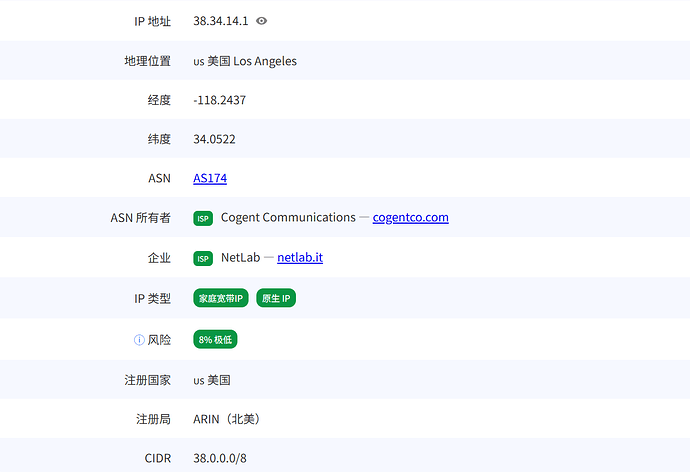Click the 经度 label
The width and height of the screenshot is (690, 472).
point(159,100)
